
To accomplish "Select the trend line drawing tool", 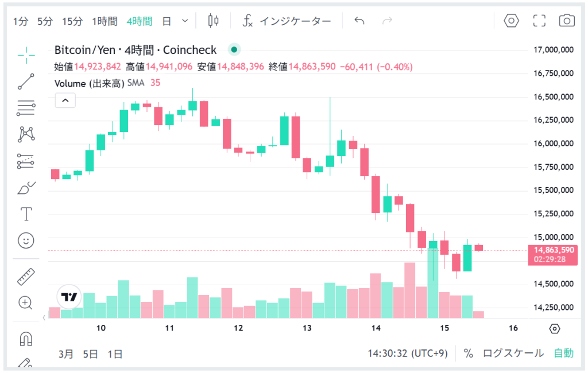I will (26, 81).
